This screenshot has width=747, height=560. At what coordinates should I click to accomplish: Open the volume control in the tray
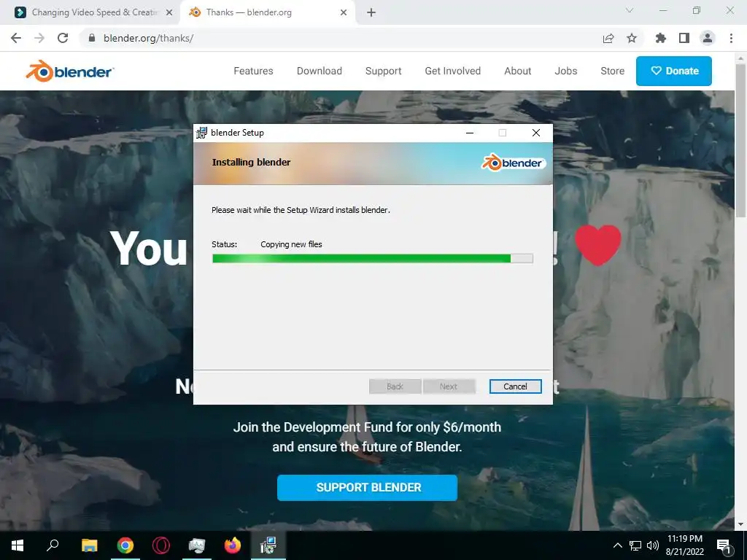pos(653,545)
